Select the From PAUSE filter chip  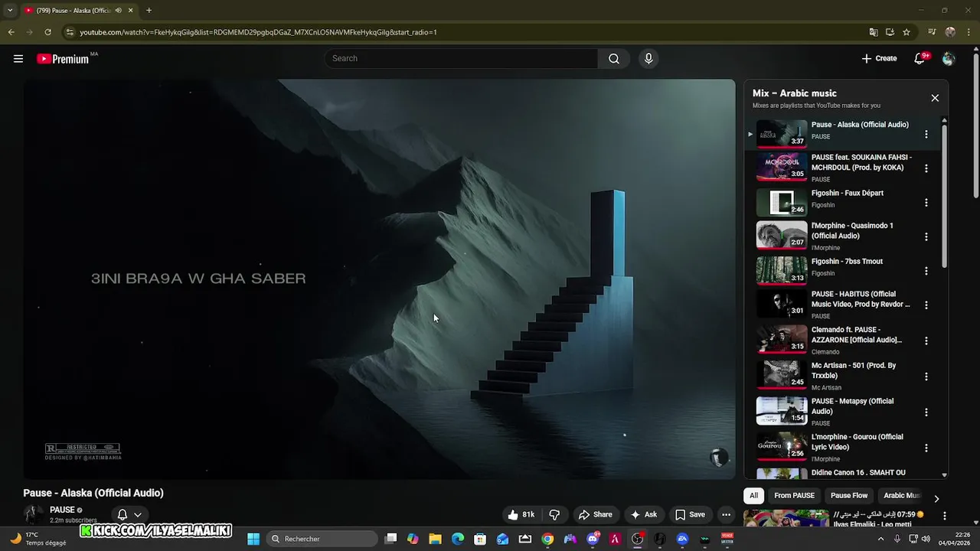[x=794, y=496]
